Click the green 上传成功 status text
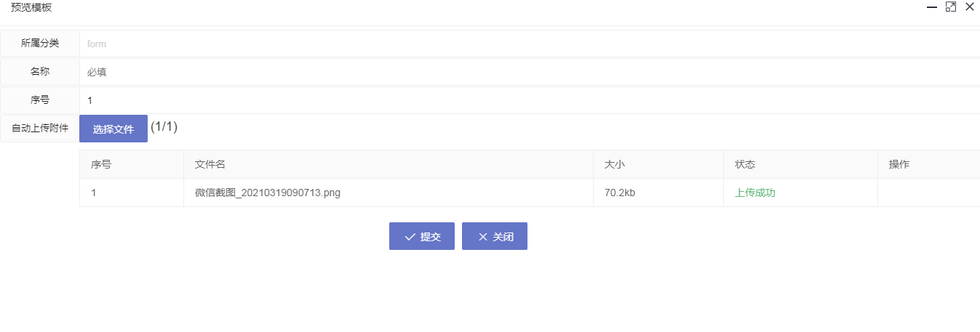 coord(755,193)
